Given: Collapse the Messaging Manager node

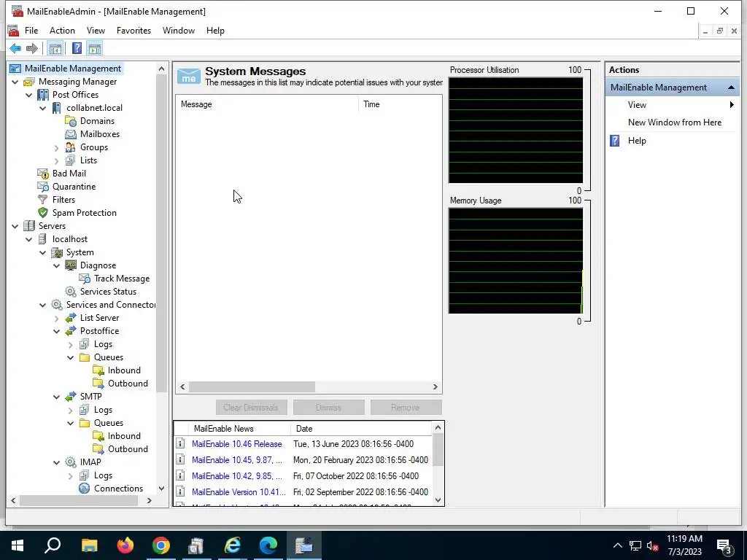Looking at the screenshot, I should tap(15, 82).
